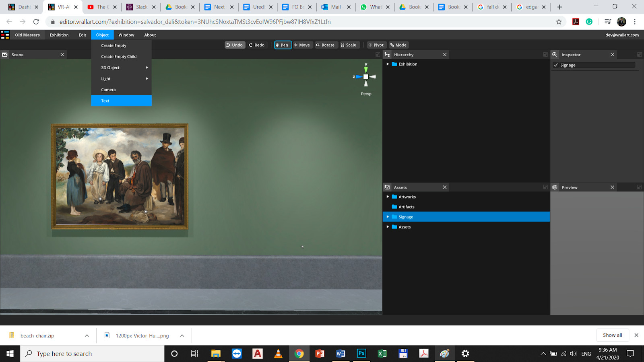
Task: Close the Hierarchy panel
Action: pyautogui.click(x=445, y=55)
